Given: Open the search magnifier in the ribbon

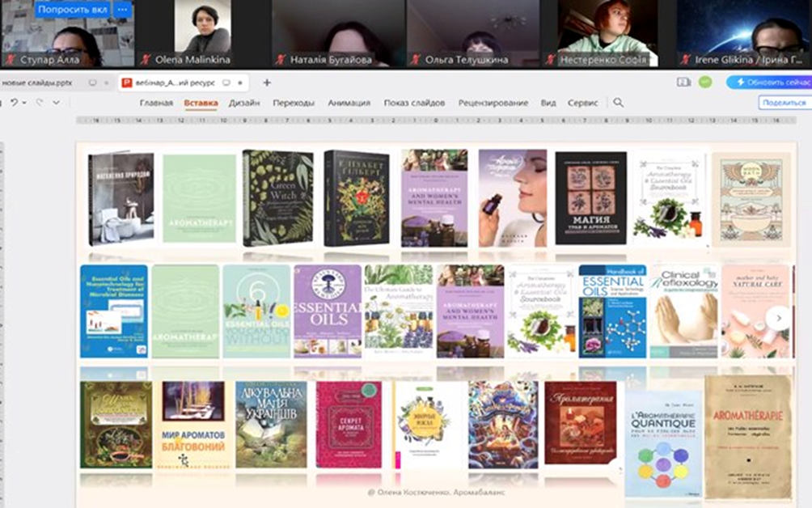Looking at the screenshot, I should pos(619,103).
